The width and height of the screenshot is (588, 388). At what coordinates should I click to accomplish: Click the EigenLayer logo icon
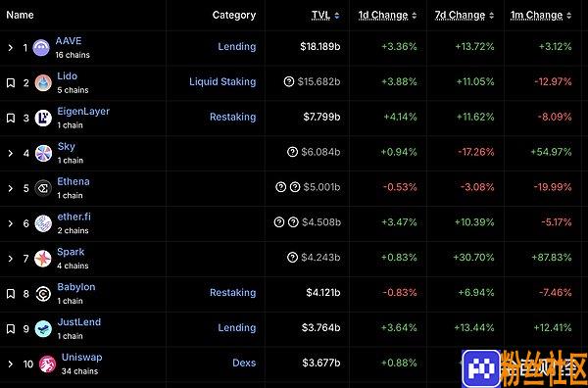coord(43,119)
